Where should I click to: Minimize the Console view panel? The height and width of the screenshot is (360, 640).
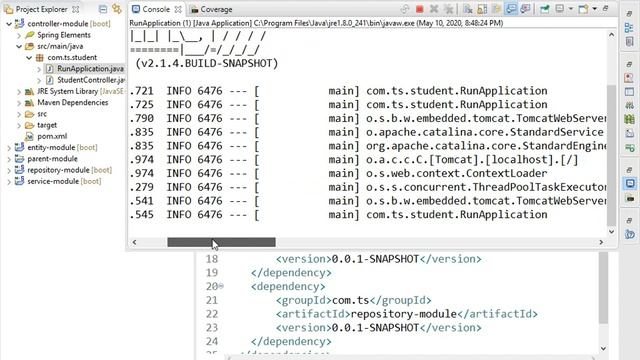point(606,8)
